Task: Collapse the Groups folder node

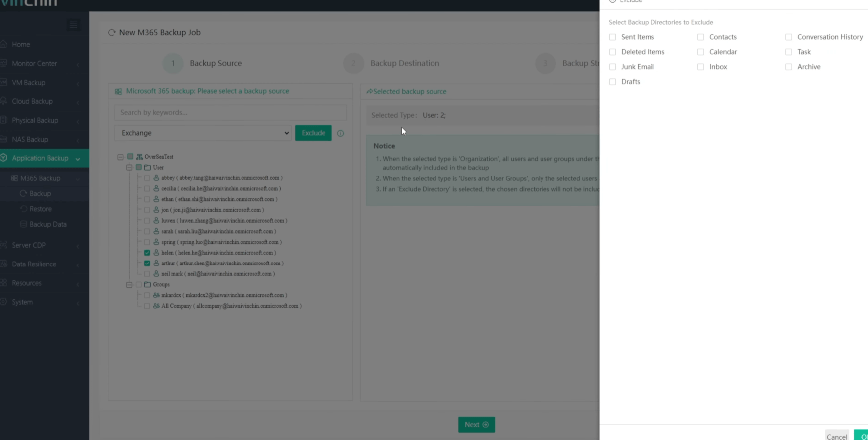Action: tap(129, 285)
